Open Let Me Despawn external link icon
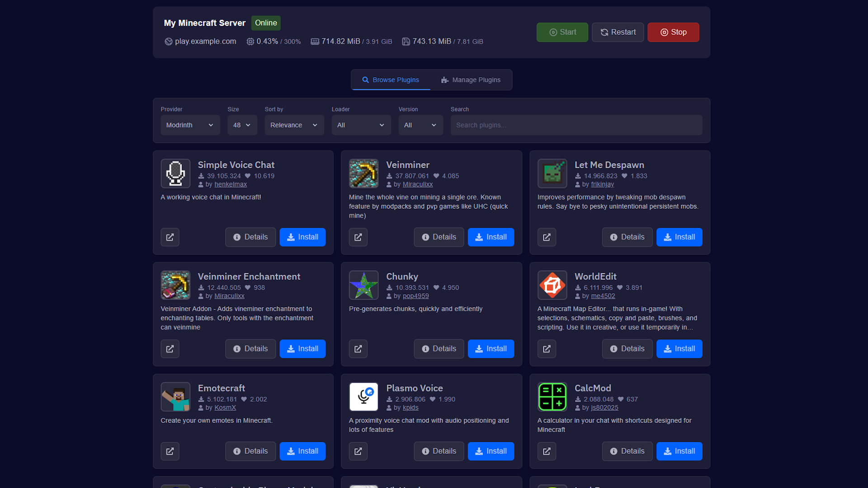The image size is (868, 488). click(x=547, y=237)
